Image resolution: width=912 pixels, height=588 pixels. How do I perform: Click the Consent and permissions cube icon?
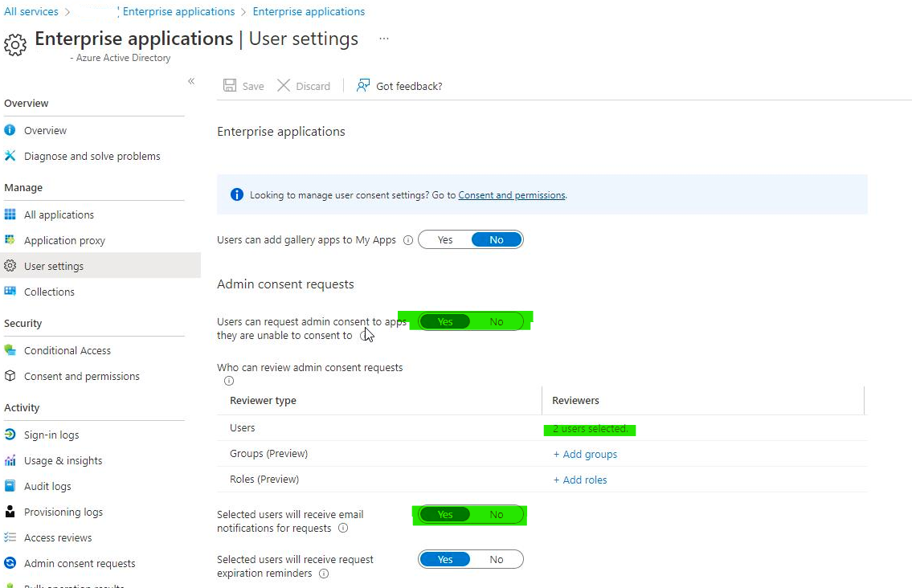pyautogui.click(x=10, y=376)
